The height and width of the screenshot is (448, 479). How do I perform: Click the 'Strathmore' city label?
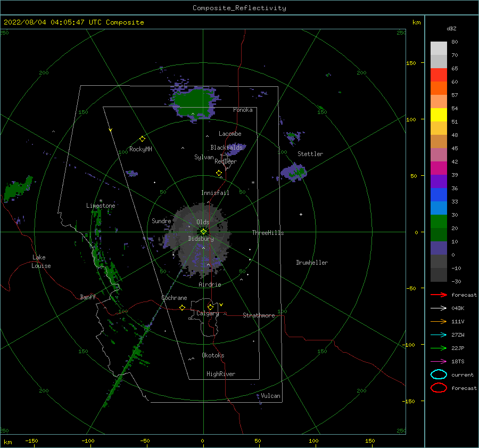(x=259, y=315)
